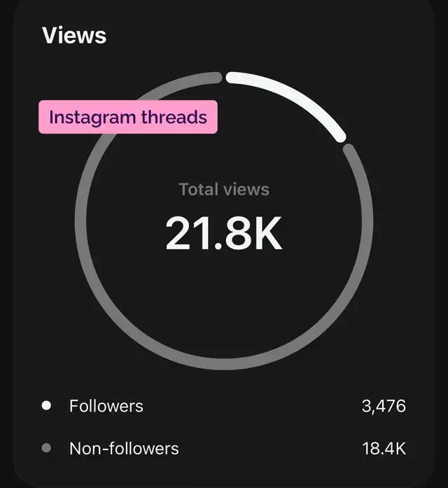Click the word Total above the view count
448x488 pixels.
198,189
